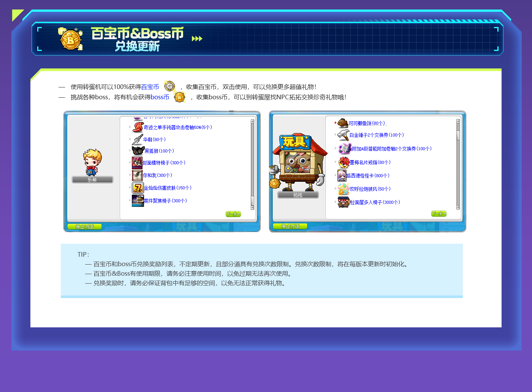Select the 你和我(300个) list entry

157,175
